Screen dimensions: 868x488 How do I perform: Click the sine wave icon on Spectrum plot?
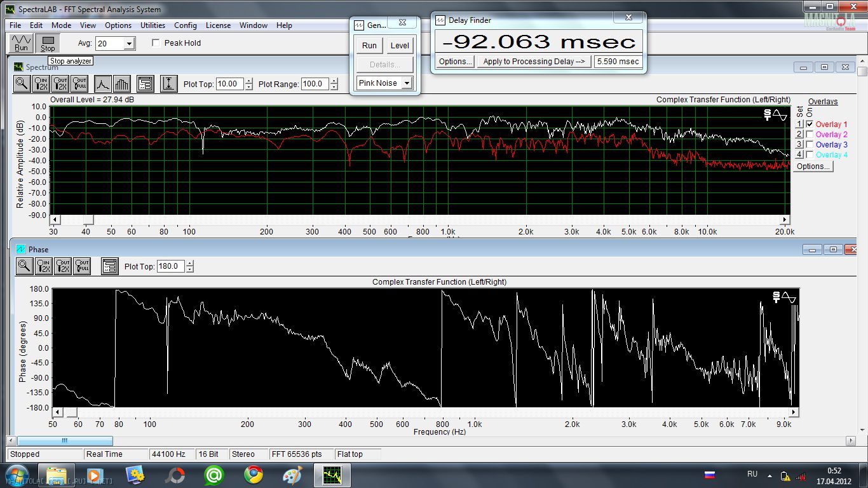coord(780,114)
